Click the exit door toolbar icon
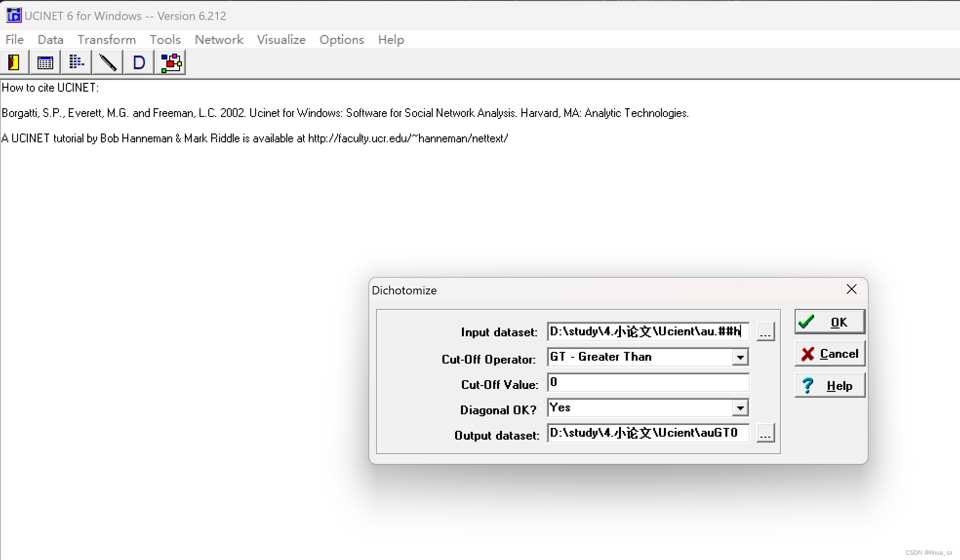 [14, 62]
